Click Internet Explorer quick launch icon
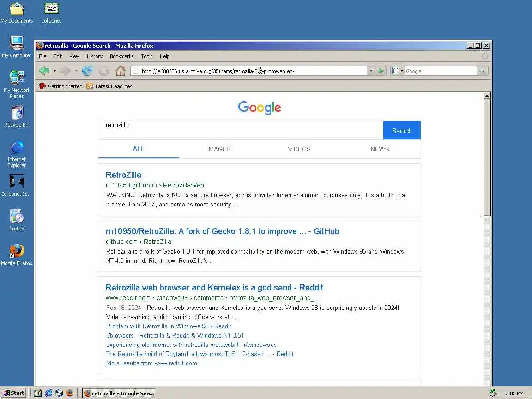Image resolution: width=532 pixels, height=399 pixels. point(48,393)
